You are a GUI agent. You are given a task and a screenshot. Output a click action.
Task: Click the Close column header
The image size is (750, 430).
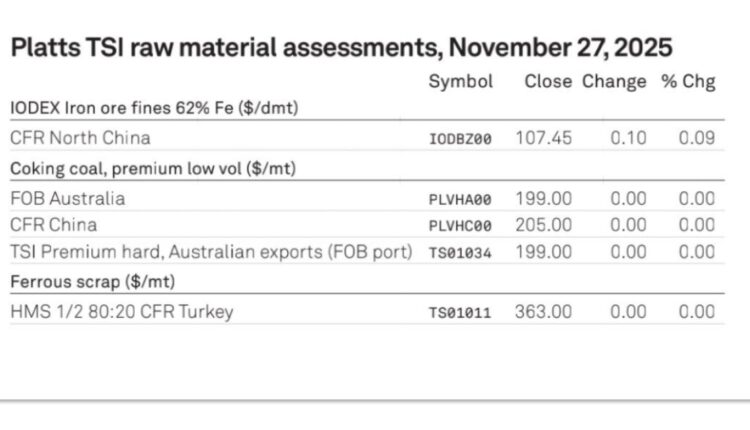tap(548, 82)
